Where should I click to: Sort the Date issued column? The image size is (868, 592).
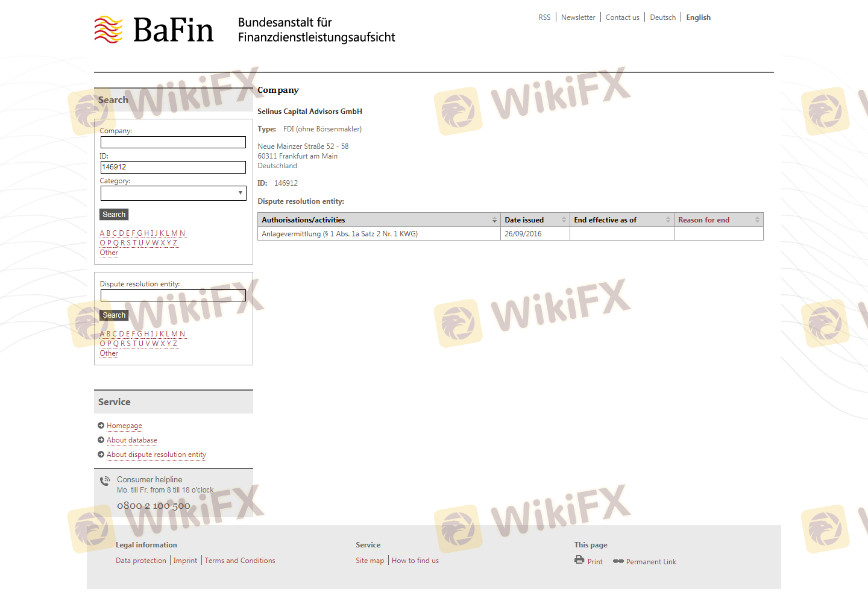564,220
